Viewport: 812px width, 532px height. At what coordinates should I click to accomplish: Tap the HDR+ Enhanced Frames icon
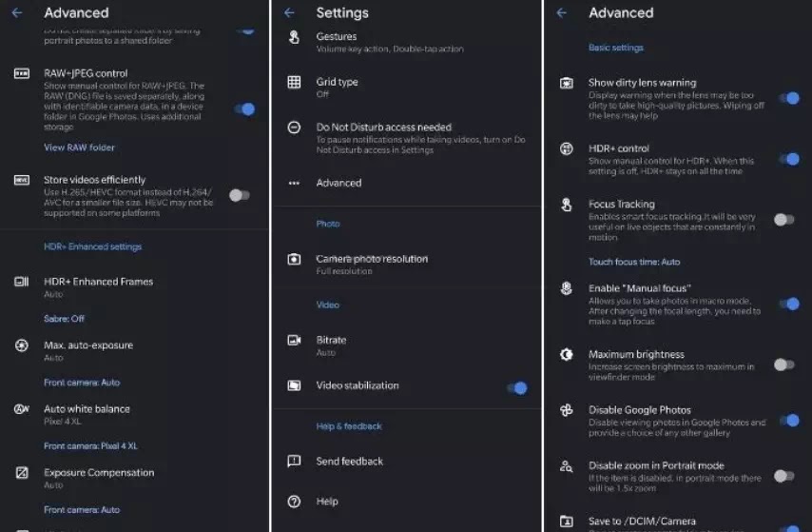(21, 282)
